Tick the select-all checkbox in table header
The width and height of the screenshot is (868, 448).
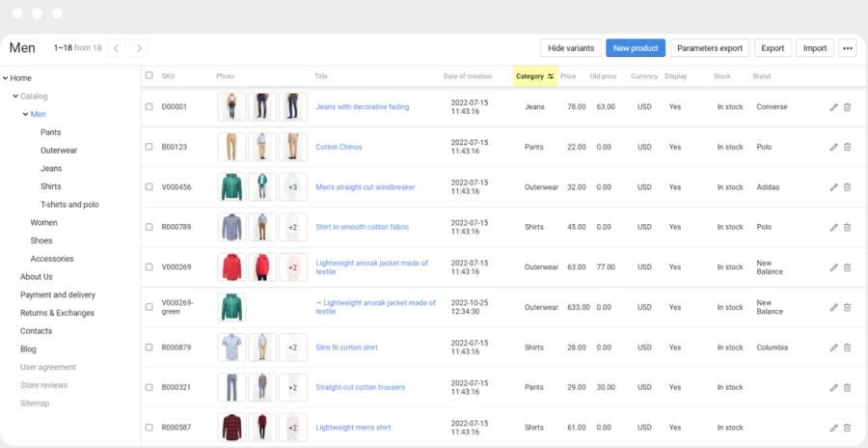pos(149,75)
